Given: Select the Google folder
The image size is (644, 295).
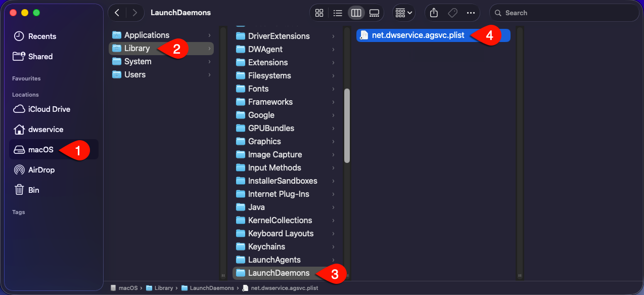Looking at the screenshot, I should pos(286,115).
